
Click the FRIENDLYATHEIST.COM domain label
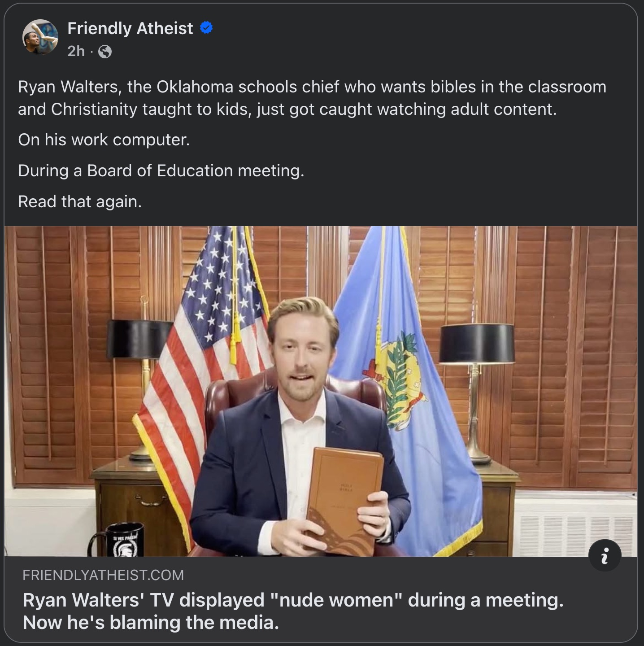[x=103, y=575]
